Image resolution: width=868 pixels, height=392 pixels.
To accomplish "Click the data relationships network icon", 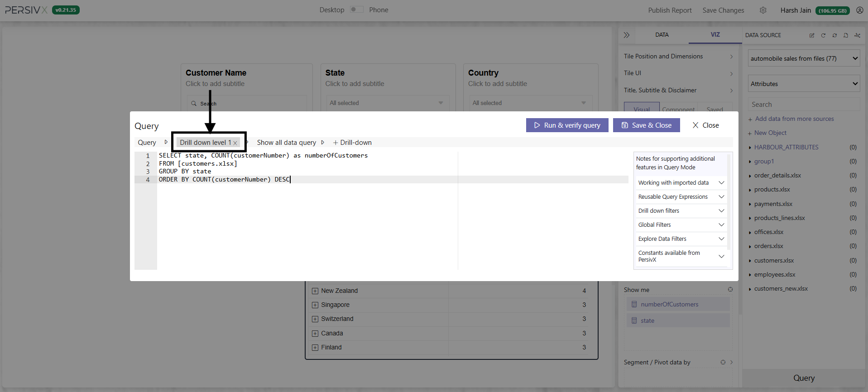I will click(857, 35).
